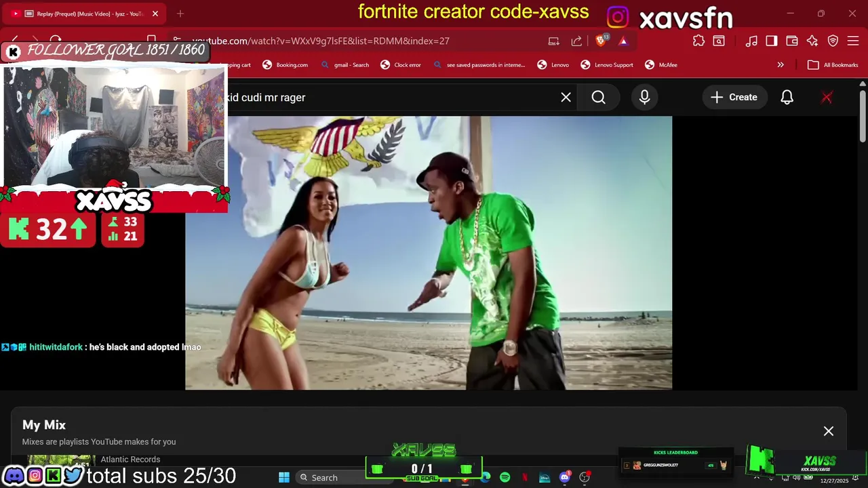Open YouTube notifications bell
The image size is (868, 488).
click(x=787, y=98)
